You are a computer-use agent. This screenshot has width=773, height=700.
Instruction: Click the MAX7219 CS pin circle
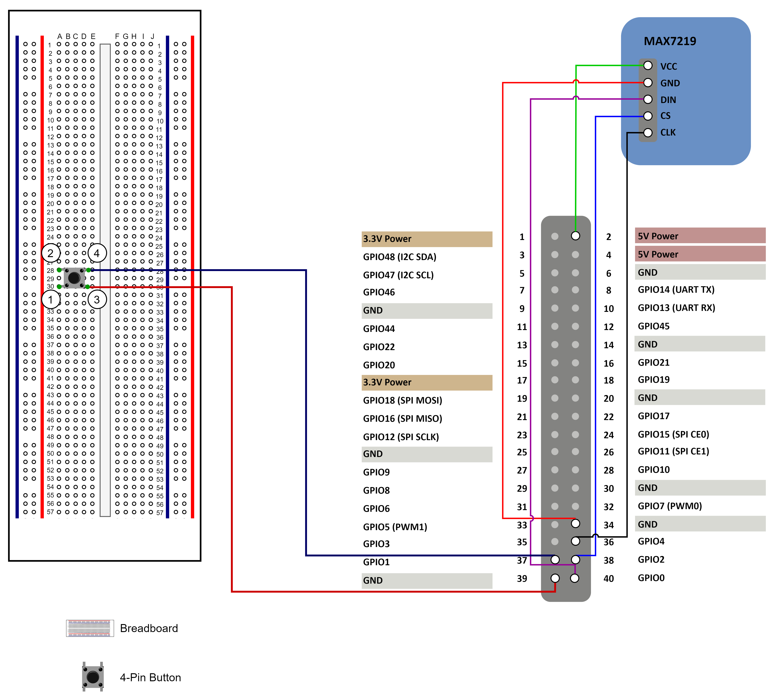click(x=648, y=116)
